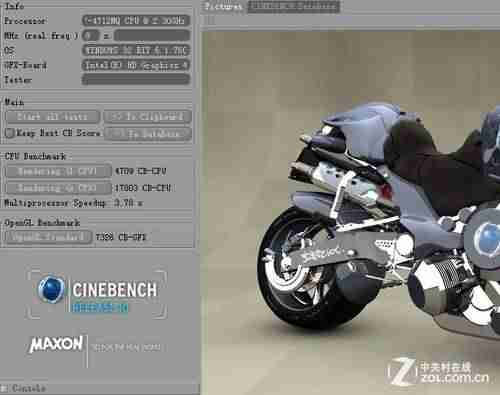Click the MAXON logo

click(56, 344)
